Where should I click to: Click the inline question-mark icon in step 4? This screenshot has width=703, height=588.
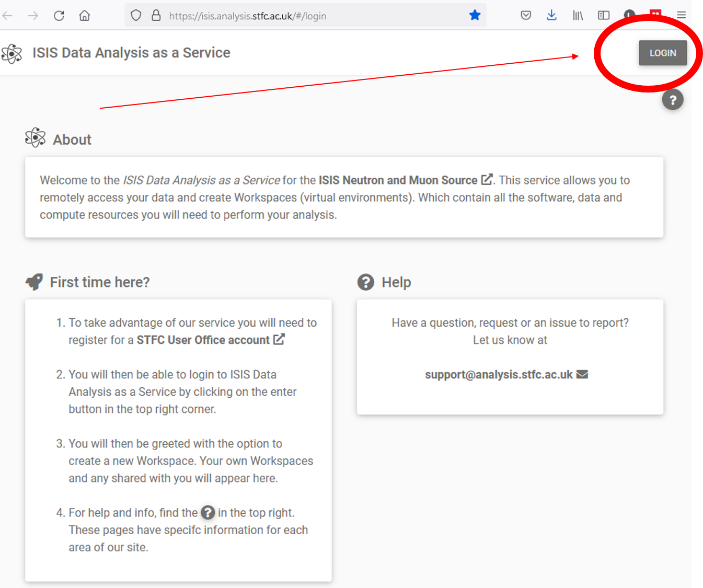pos(208,513)
